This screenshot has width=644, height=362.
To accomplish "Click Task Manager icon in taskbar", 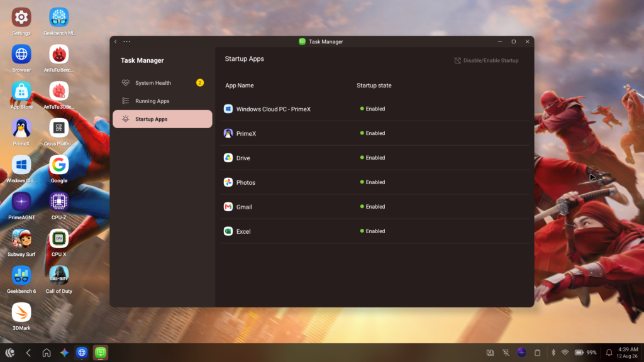I will tap(101, 353).
